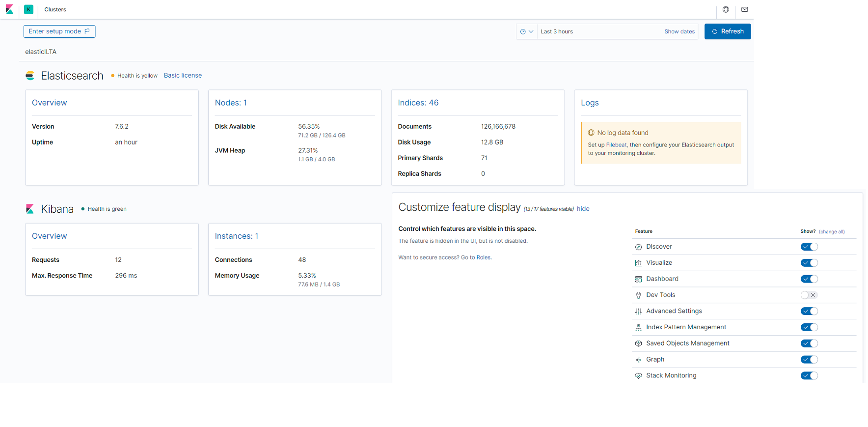This screenshot has height=427, width=868.
Task: Toggle Visualize feature visibility
Action: tap(809, 263)
